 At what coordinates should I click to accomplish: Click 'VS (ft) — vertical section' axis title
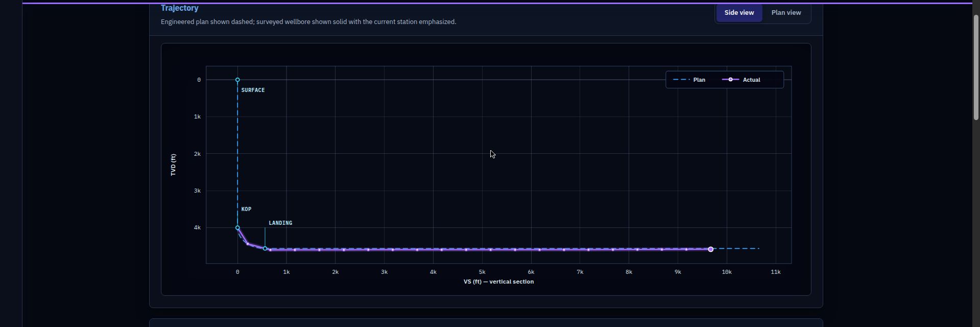[498, 282]
